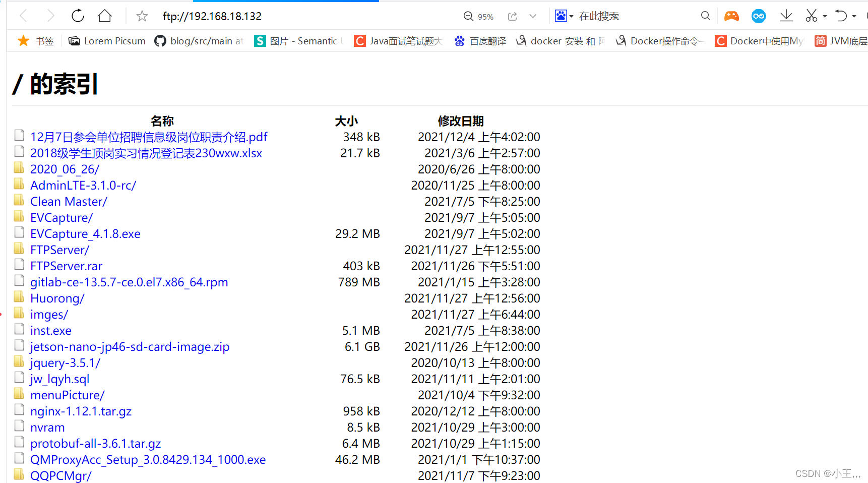Open the JVM底层 bookmark
Screen dimensions: 868x483
click(x=841, y=41)
